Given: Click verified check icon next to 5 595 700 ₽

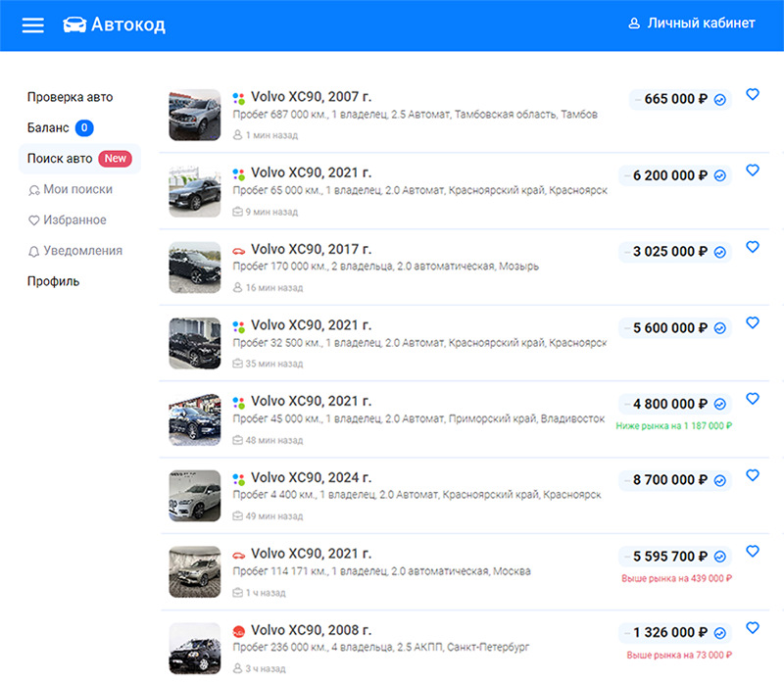Looking at the screenshot, I should pos(720,557).
